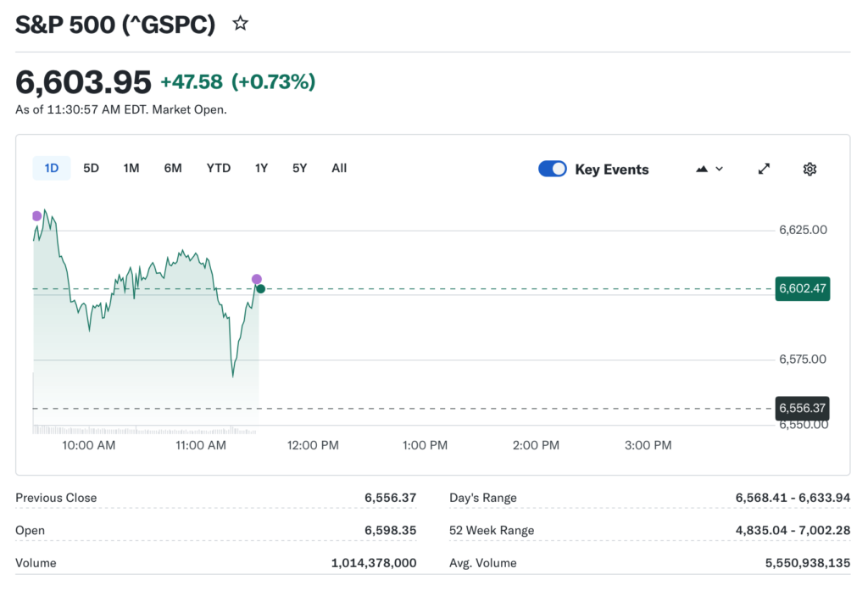This screenshot has height=591, width=868.
Task: Click the Previous Close value 6,556.37 in table
Action: click(390, 498)
